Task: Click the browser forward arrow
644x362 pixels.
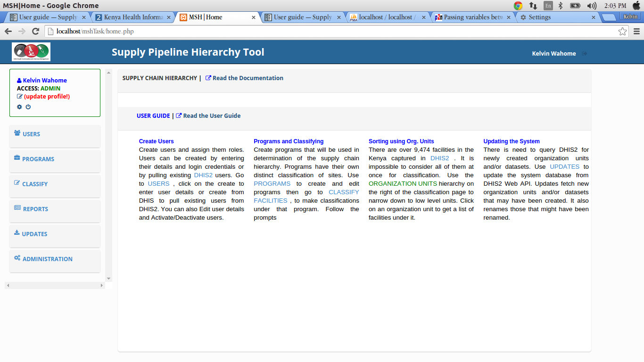Action: (x=22, y=32)
